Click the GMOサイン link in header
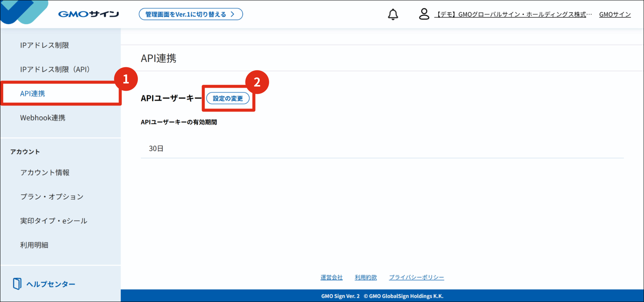Image resolution: width=644 pixels, height=302 pixels. point(615,14)
